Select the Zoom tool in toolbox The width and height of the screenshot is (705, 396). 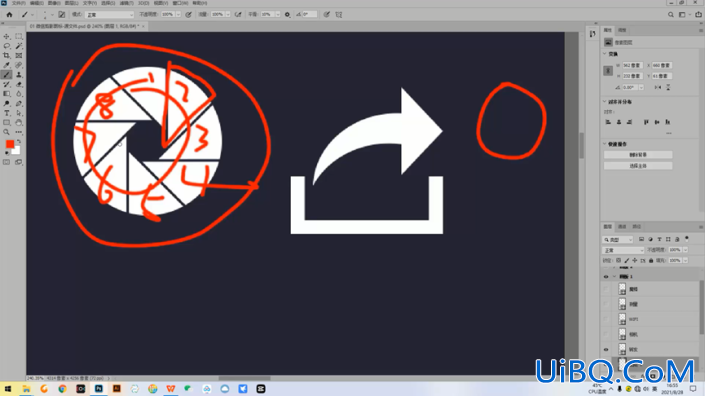(6, 132)
